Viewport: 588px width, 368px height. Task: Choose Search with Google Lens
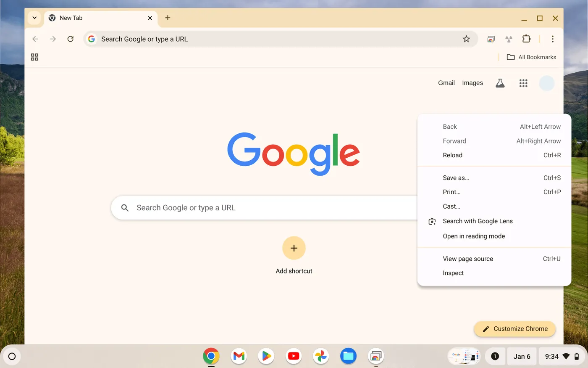click(494, 221)
